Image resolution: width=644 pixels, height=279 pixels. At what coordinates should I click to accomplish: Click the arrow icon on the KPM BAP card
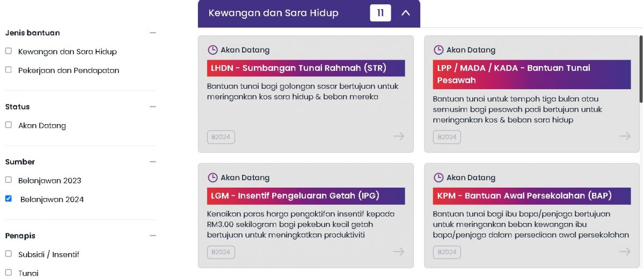(x=625, y=252)
